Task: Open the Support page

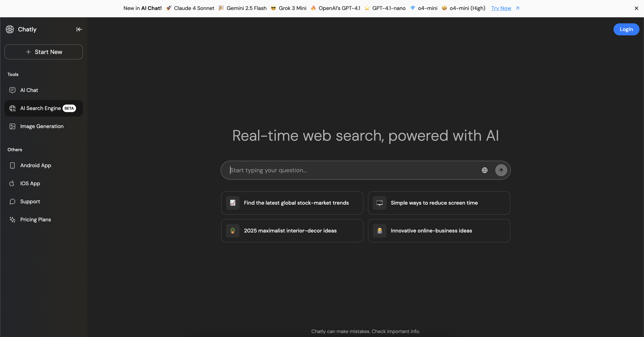Action: click(43, 201)
